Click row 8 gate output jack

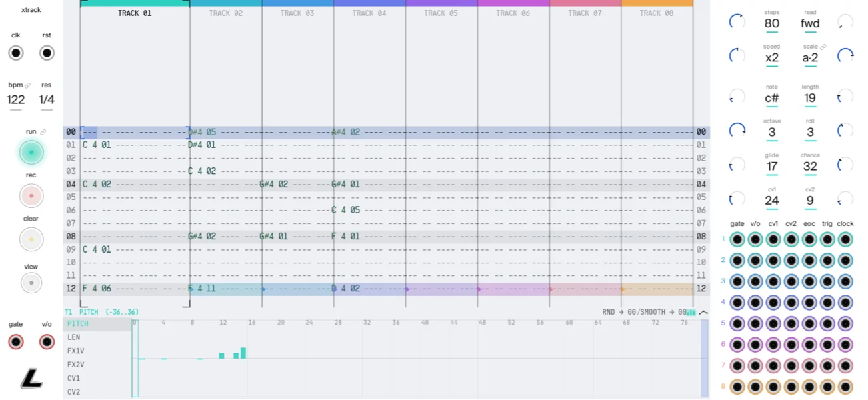click(x=737, y=387)
